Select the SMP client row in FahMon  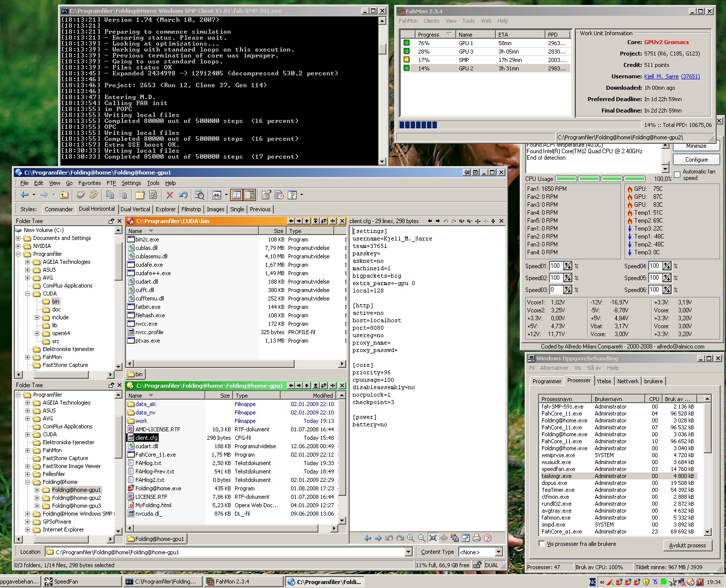485,60
